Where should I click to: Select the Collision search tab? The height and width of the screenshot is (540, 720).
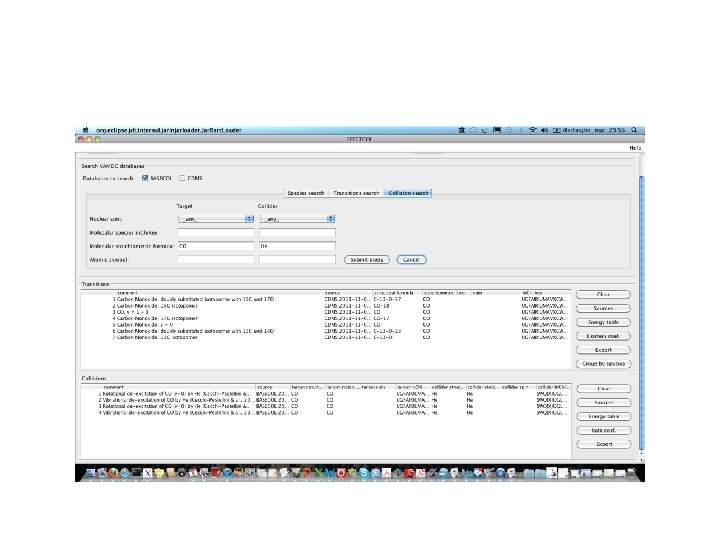click(x=408, y=193)
